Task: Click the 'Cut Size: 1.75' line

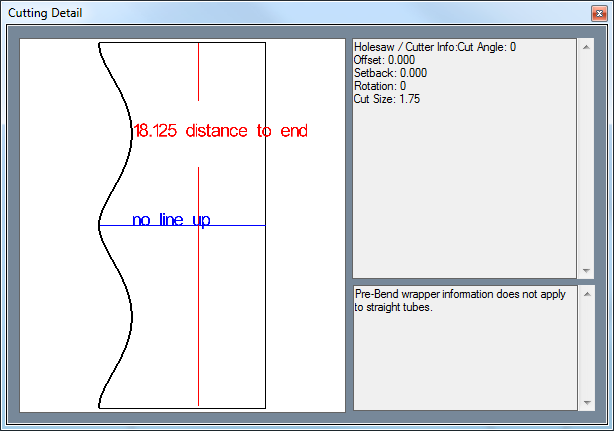Action: (387, 99)
